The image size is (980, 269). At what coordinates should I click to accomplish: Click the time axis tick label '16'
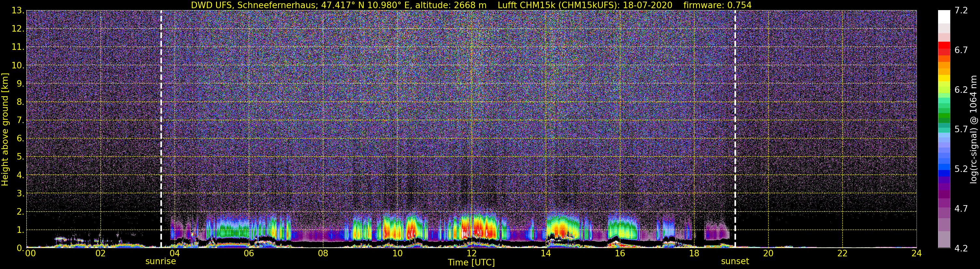[620, 254]
